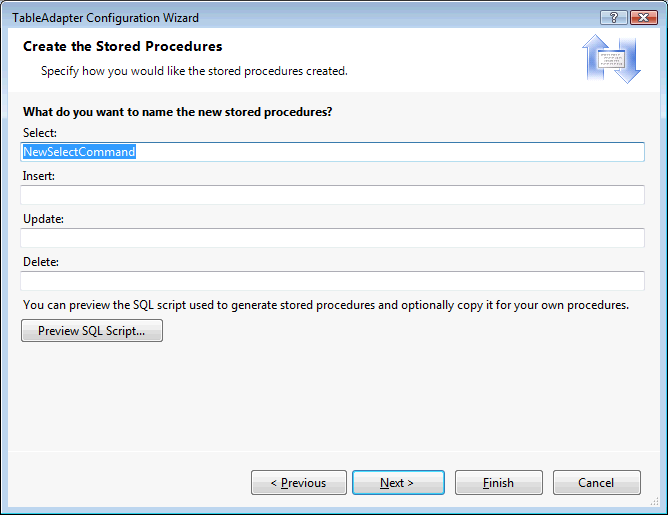Focus the Delete procedure name field
Viewport: 668px width, 515px height.
click(332, 281)
